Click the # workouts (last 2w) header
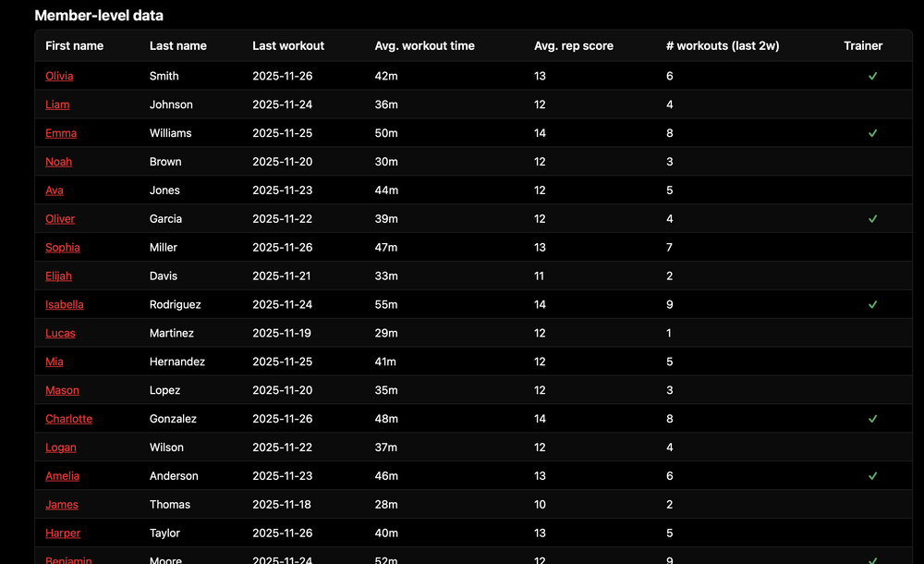 pos(722,46)
